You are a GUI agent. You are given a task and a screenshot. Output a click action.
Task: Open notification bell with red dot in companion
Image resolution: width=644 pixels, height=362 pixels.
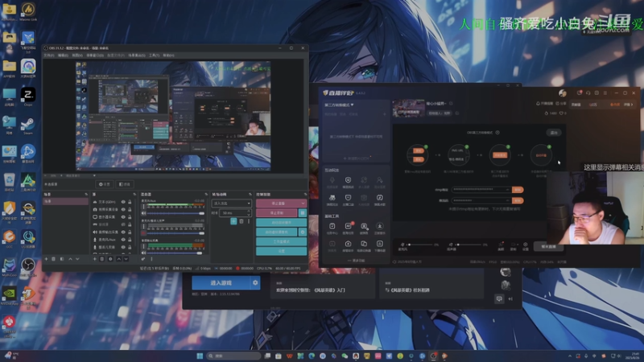pyautogui.click(x=580, y=93)
